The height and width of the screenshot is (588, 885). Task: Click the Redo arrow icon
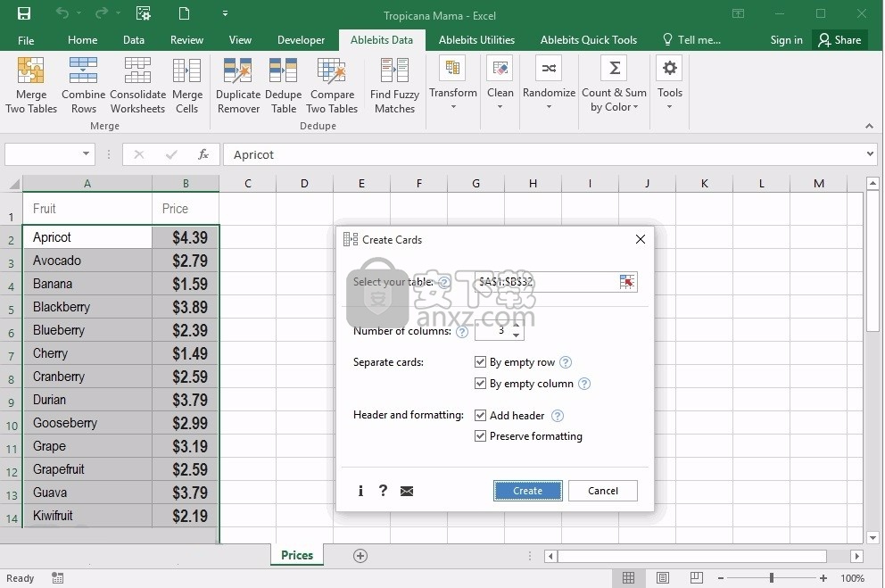pos(102,13)
